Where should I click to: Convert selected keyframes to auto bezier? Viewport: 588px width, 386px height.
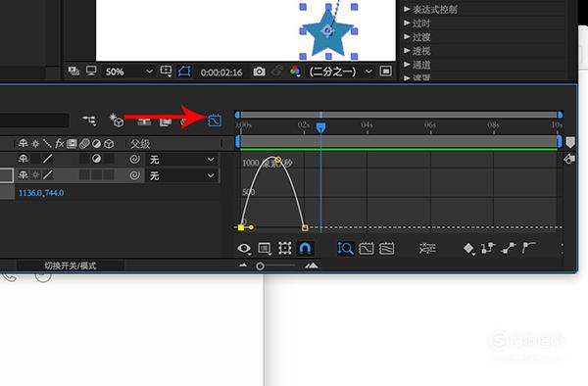[529, 248]
